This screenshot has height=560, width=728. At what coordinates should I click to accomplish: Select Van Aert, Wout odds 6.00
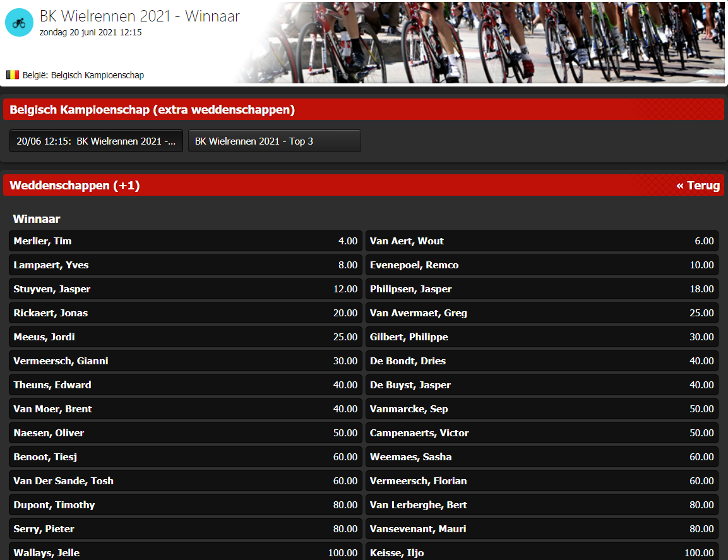pyautogui.click(x=542, y=241)
